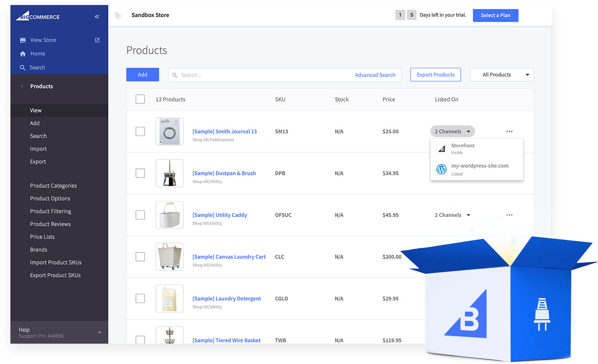Select Product Reviews in the sidebar menu
598x364 pixels.
(50, 224)
